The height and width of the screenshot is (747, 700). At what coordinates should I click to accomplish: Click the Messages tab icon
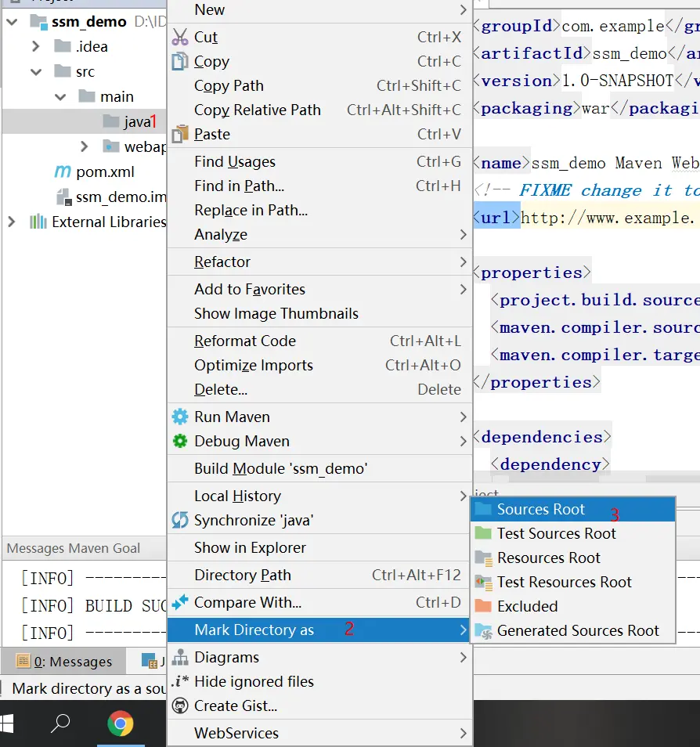pos(23,661)
